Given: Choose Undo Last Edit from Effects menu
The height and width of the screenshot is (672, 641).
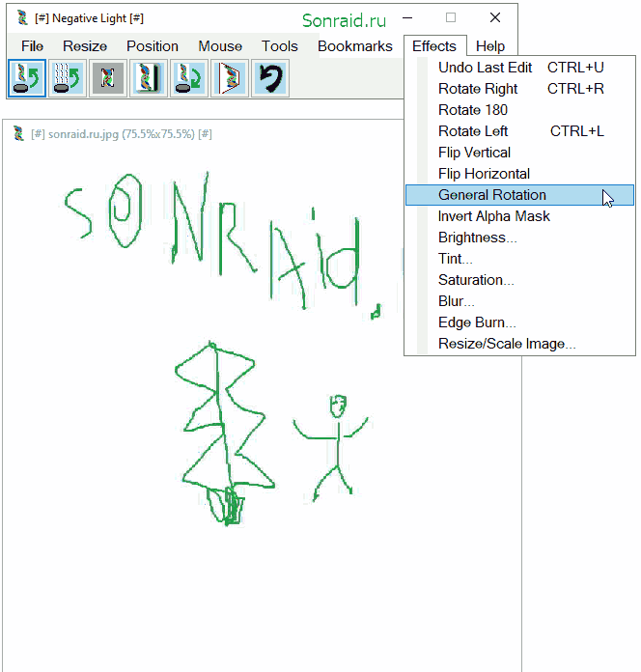Looking at the screenshot, I should pos(519,68).
